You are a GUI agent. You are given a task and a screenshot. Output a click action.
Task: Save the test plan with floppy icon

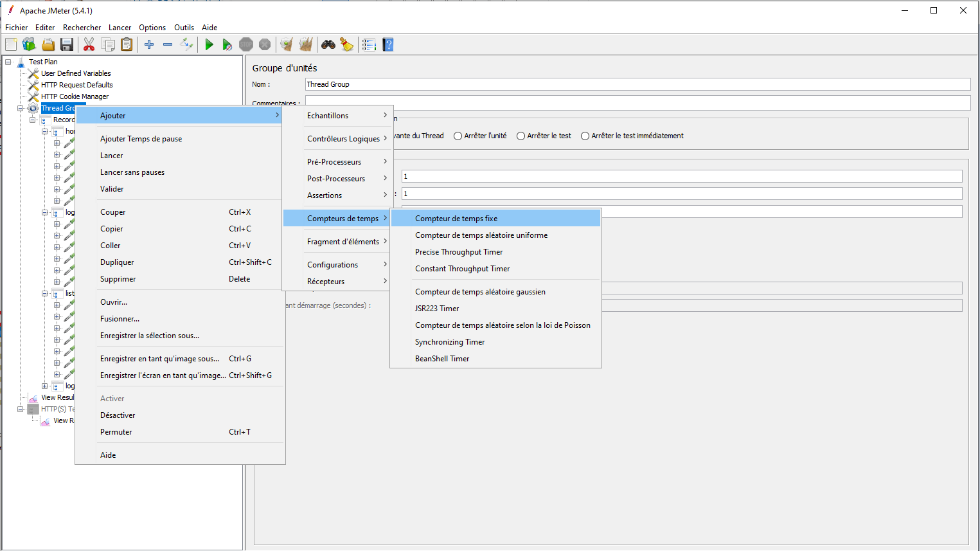67,44
